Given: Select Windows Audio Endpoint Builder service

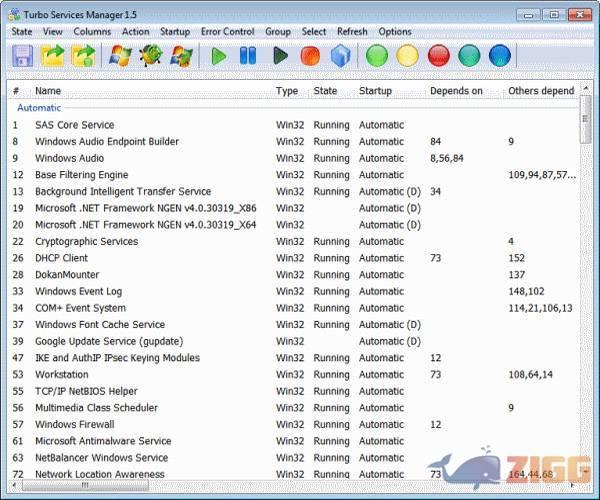Looking at the screenshot, I should 293,142.
